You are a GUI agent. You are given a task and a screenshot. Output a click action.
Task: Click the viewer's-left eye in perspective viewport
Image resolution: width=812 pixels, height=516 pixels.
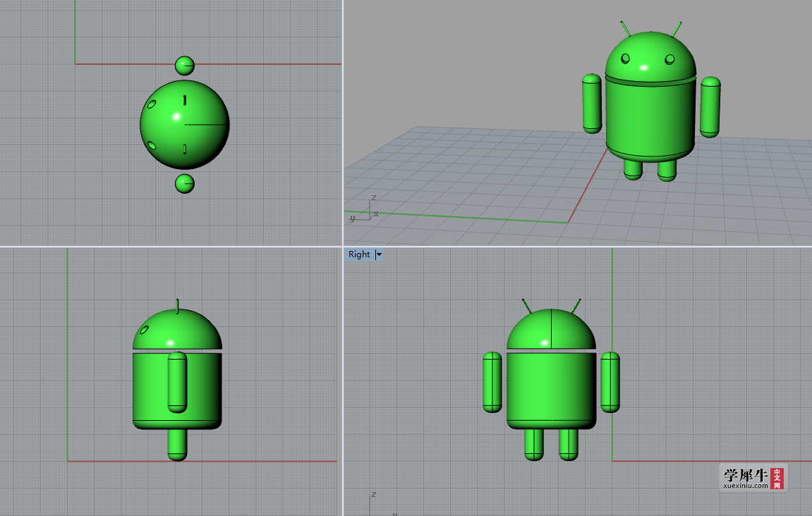[x=626, y=59]
